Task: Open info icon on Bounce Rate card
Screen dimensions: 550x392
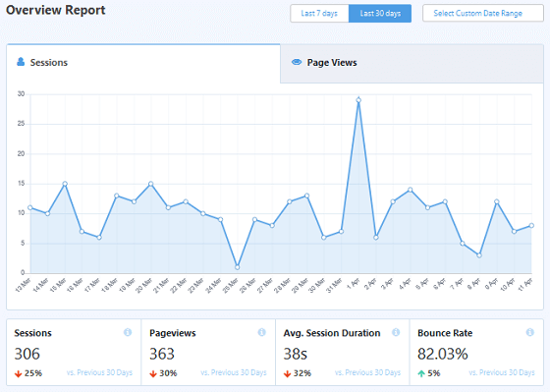Action: coord(530,332)
